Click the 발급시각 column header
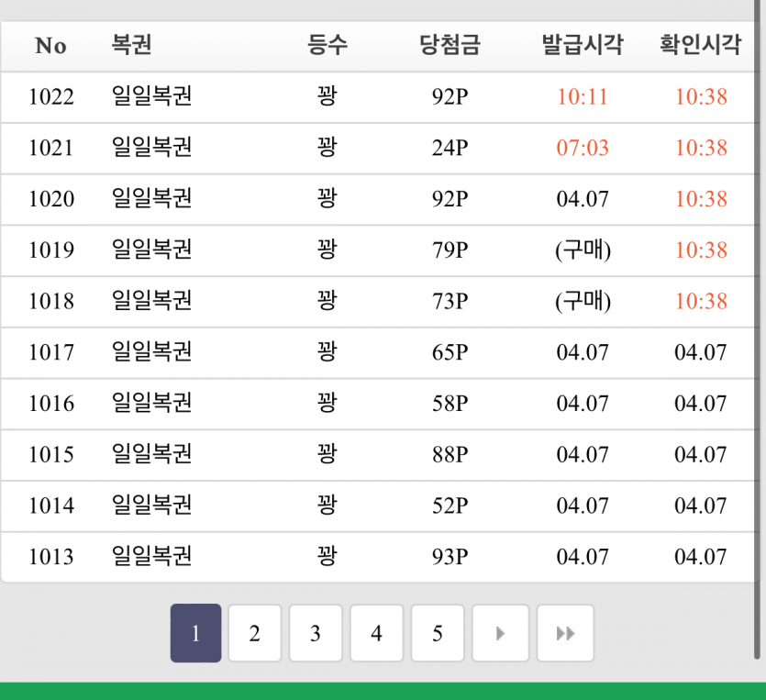Image resolution: width=766 pixels, height=700 pixels. click(582, 46)
